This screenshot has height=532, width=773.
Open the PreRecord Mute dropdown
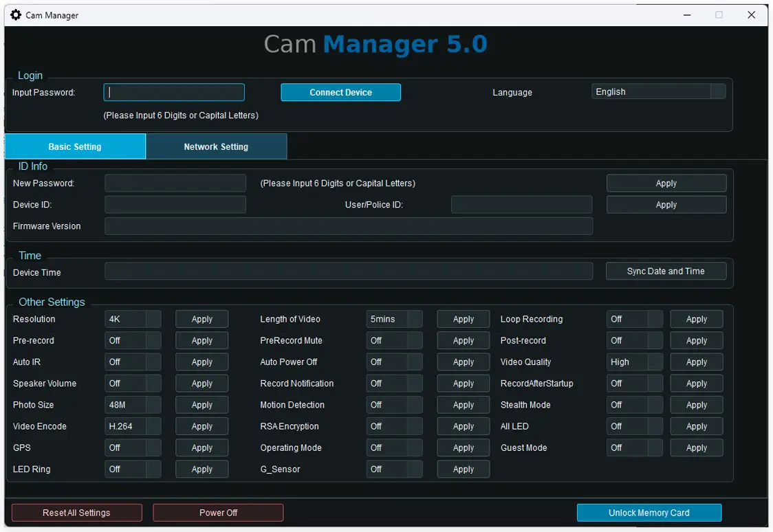click(x=394, y=340)
